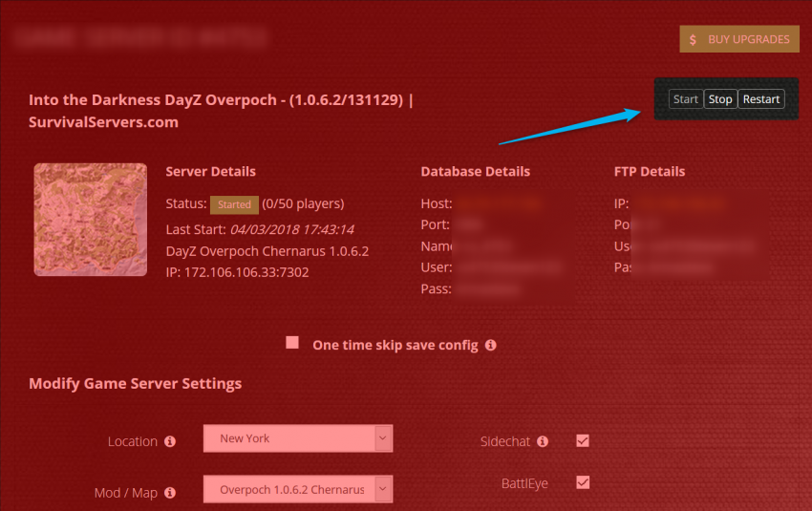Click the dollar sign icon in Buy Upgrades

click(693, 40)
